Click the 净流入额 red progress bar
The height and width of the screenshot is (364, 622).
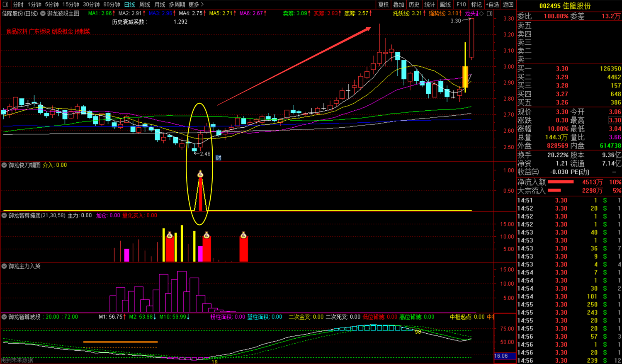[561, 182]
